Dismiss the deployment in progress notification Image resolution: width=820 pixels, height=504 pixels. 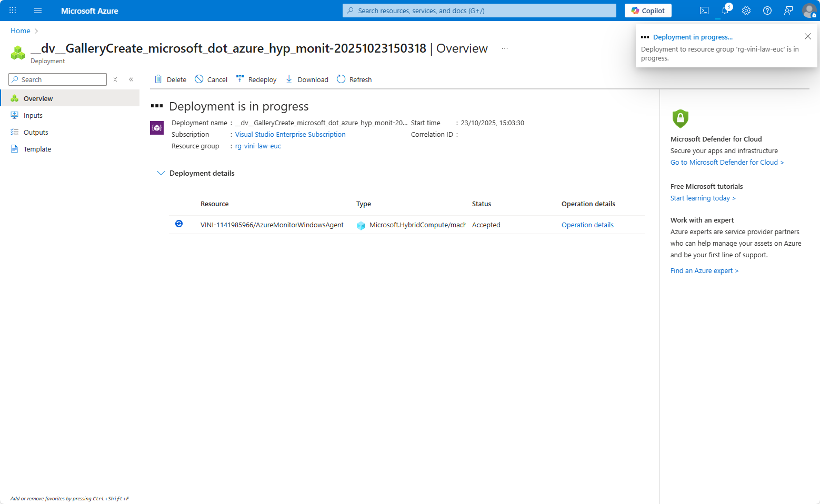coord(807,36)
